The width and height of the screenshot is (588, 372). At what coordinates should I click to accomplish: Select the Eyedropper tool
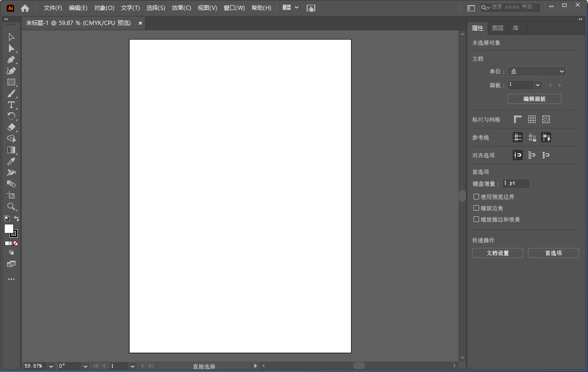pyautogui.click(x=10, y=161)
